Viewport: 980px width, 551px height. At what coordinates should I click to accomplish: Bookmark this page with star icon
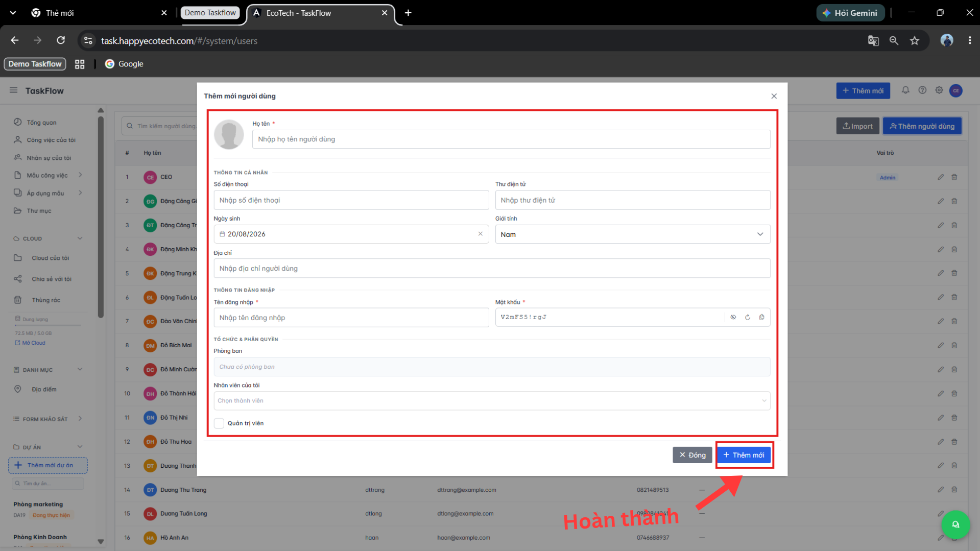click(914, 41)
